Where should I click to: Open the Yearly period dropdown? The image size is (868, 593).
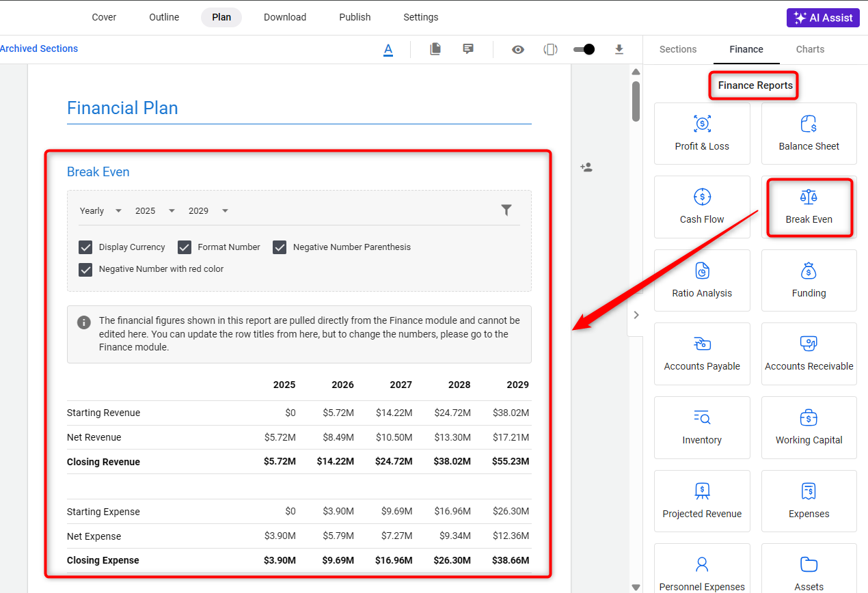(100, 211)
